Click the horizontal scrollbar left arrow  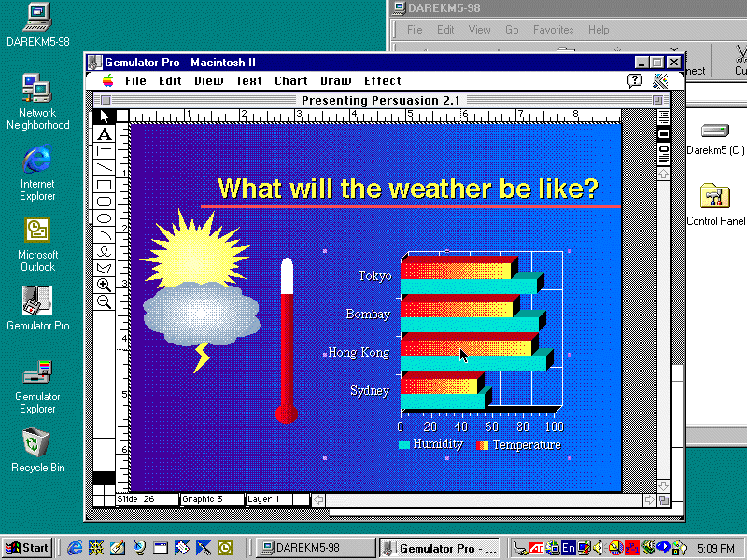[318, 499]
